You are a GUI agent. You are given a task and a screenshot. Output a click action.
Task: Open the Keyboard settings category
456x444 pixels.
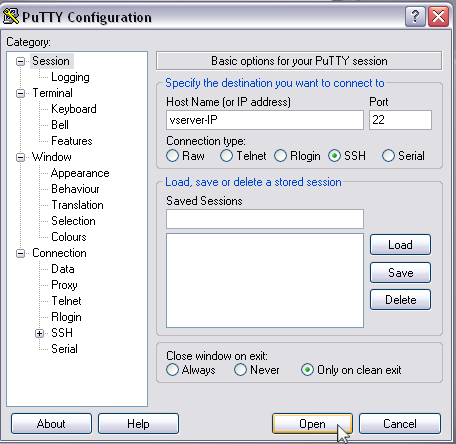click(74, 109)
